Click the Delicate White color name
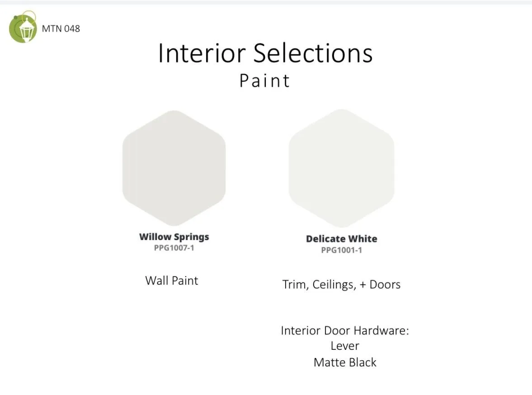Image resolution: width=532 pixels, height=395 pixels. [x=342, y=239]
